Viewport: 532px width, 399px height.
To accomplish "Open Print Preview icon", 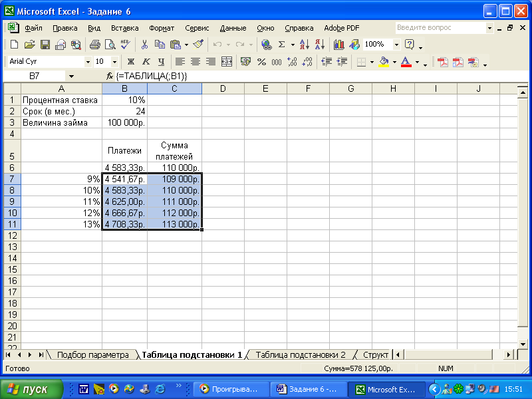I will pos(110,45).
